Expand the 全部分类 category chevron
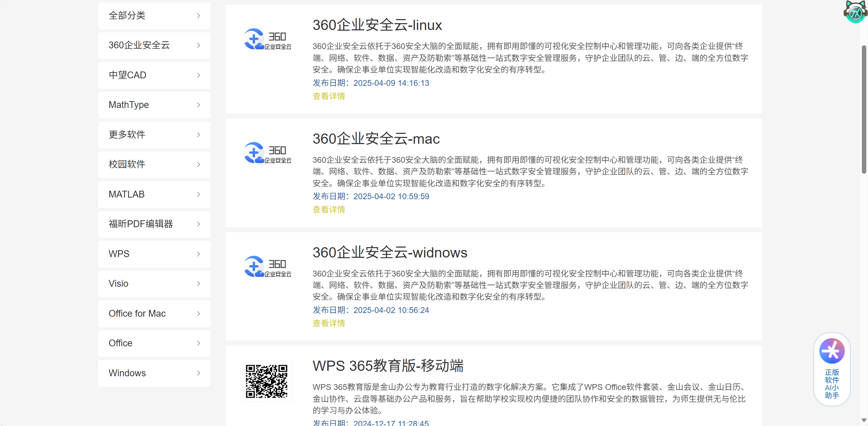 point(199,16)
